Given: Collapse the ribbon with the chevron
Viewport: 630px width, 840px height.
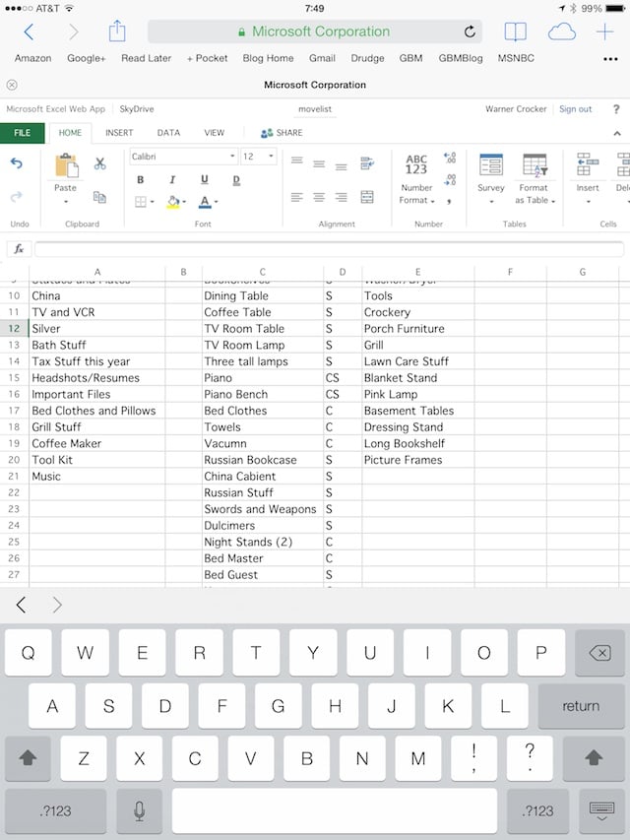Looking at the screenshot, I should coord(617,133).
